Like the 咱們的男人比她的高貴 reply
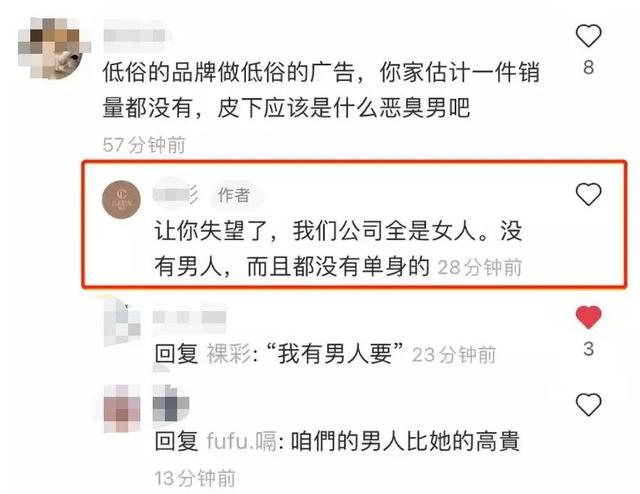The height and width of the screenshot is (494, 640). [x=588, y=404]
